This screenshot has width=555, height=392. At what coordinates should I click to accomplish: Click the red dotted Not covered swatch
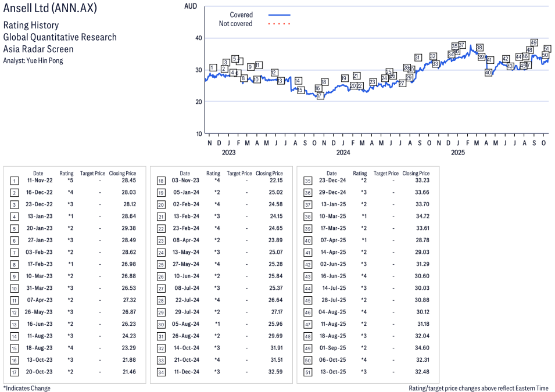click(279, 24)
